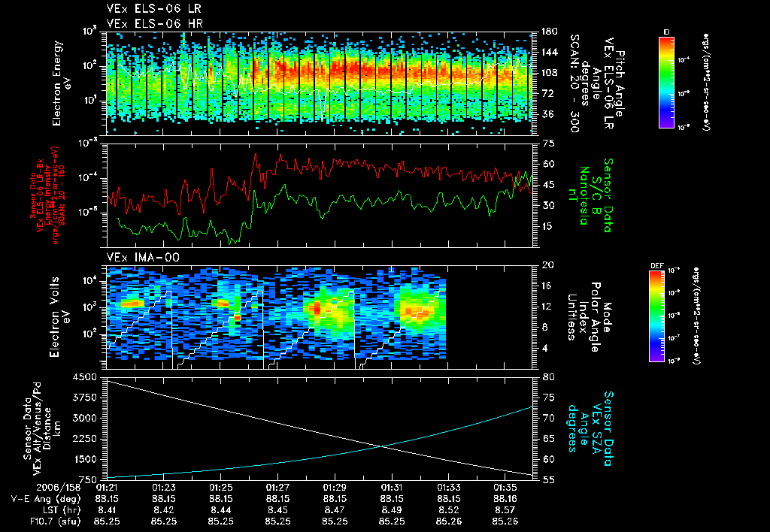Click the altitude and SZA line crossing point
The image size is (770, 532).
[381, 446]
